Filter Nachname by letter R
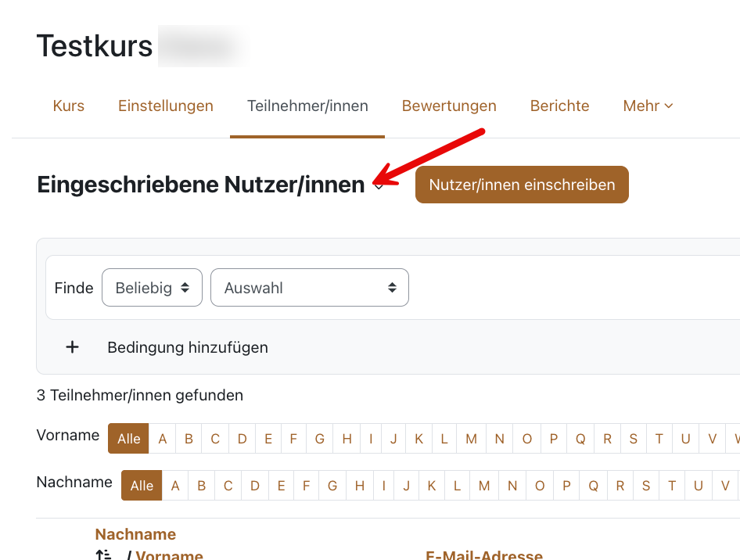This screenshot has width=740, height=560. coord(620,486)
